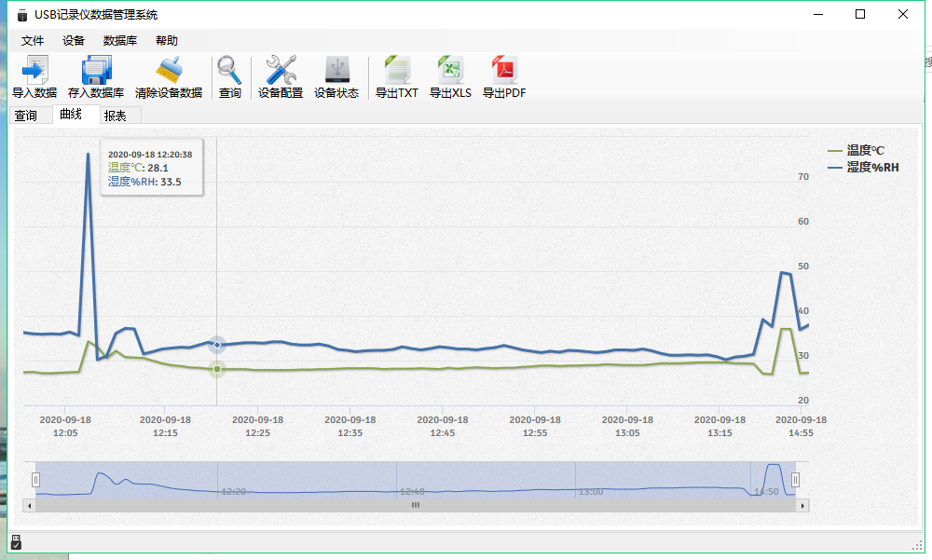Click the temperature data point marker on curve
Viewport: 932px width, 560px height.
click(217, 369)
